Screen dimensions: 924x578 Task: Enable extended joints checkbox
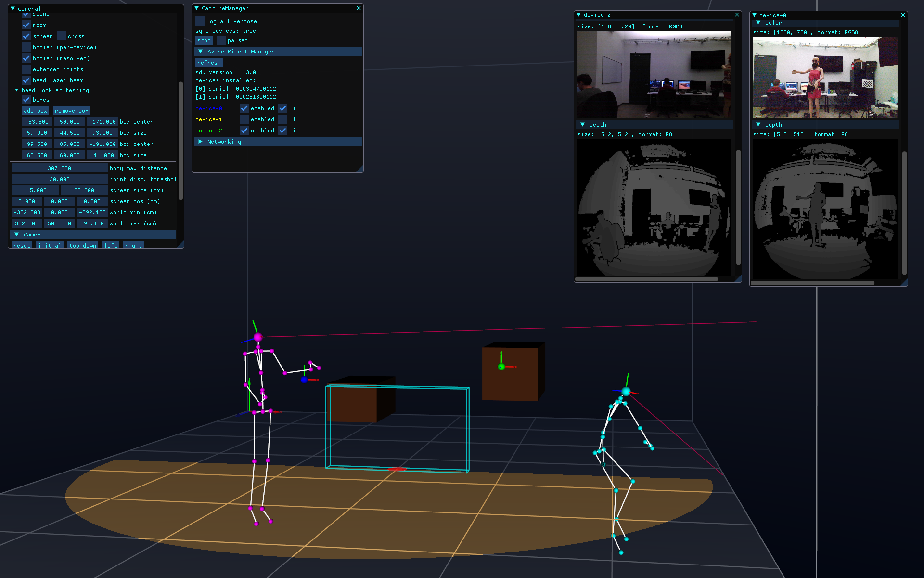coord(26,69)
